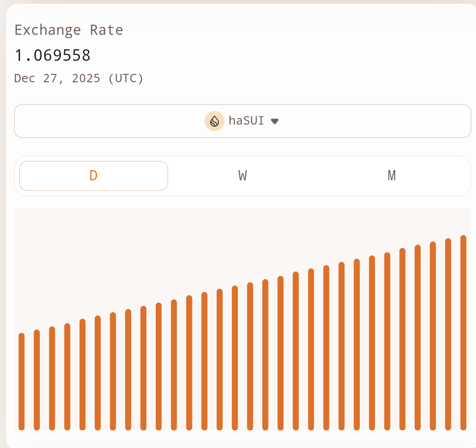The image size is (476, 448).
Task: Click the Exchange Rate heading
Action: pos(69,30)
